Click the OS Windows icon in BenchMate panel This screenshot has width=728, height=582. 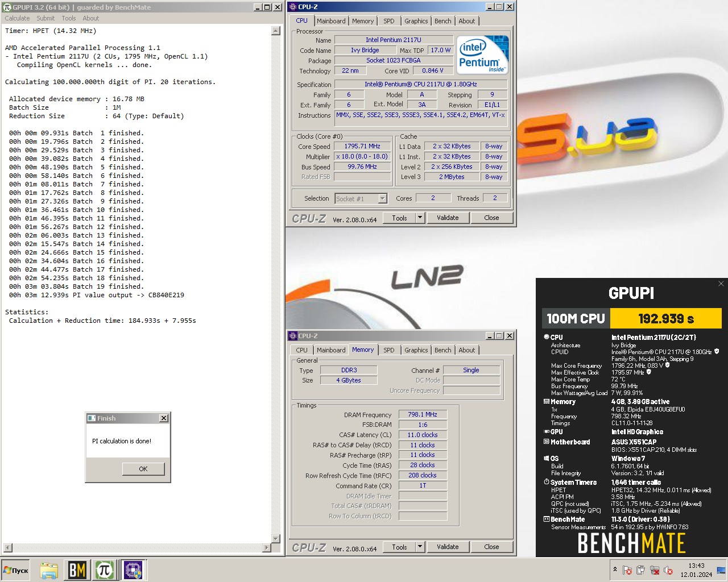point(547,458)
